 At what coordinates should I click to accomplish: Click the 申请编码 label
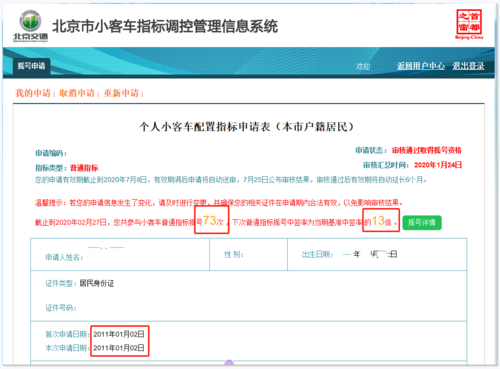pos(51,153)
